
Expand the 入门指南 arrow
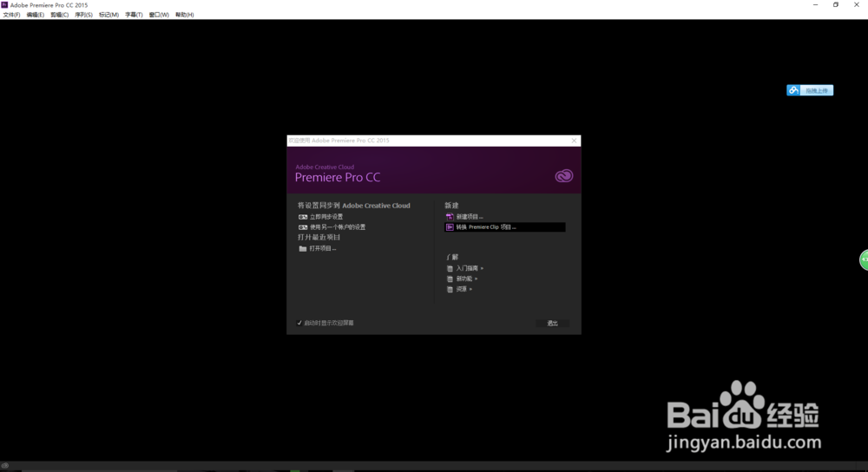[x=482, y=268]
